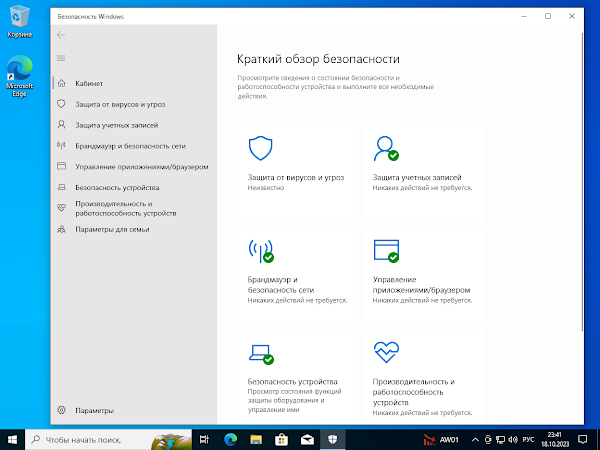
Task: Click the shield icon in the sidebar
Action: click(x=61, y=104)
